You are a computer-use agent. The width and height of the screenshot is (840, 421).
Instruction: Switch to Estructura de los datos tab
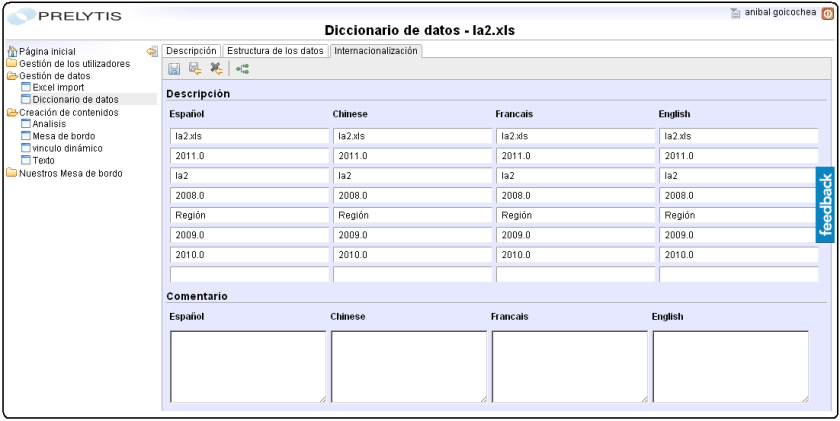[x=275, y=51]
